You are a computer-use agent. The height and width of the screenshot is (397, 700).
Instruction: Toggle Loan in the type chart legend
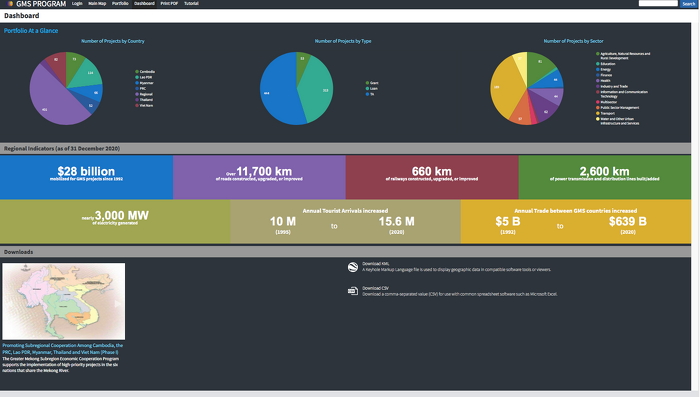[x=371, y=88]
